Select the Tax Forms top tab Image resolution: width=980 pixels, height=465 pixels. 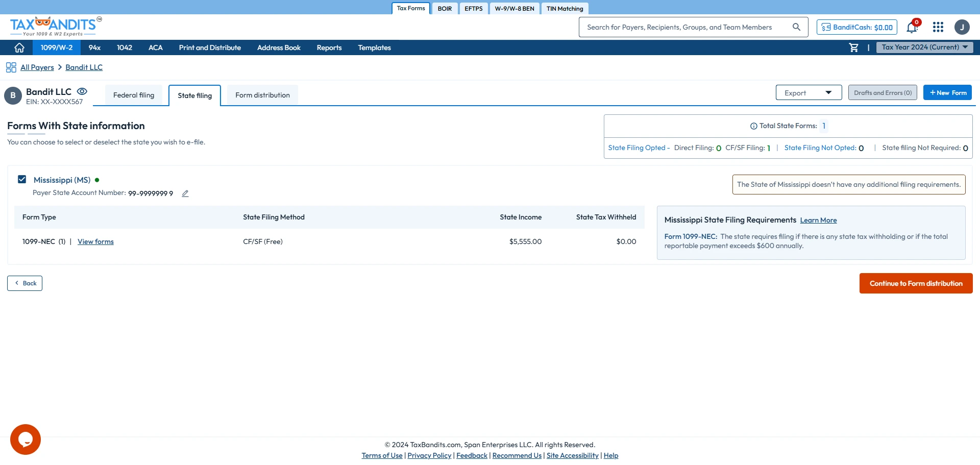point(411,8)
